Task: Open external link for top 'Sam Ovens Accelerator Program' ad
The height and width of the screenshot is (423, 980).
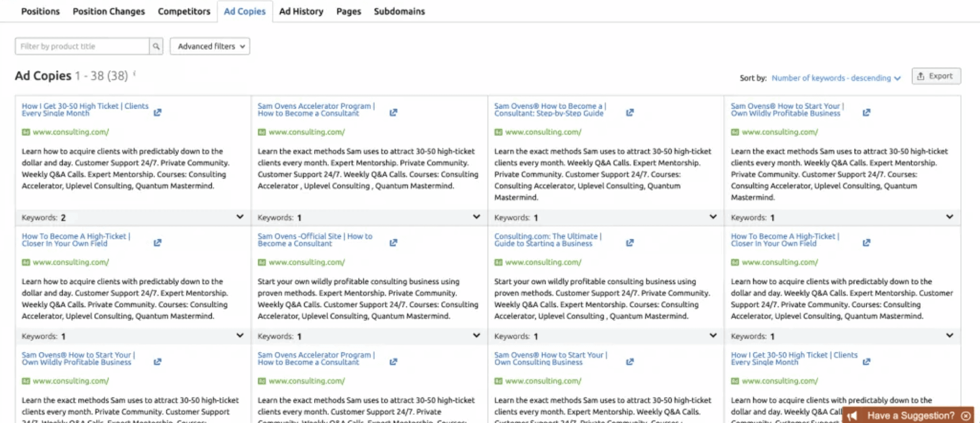Action: (393, 112)
